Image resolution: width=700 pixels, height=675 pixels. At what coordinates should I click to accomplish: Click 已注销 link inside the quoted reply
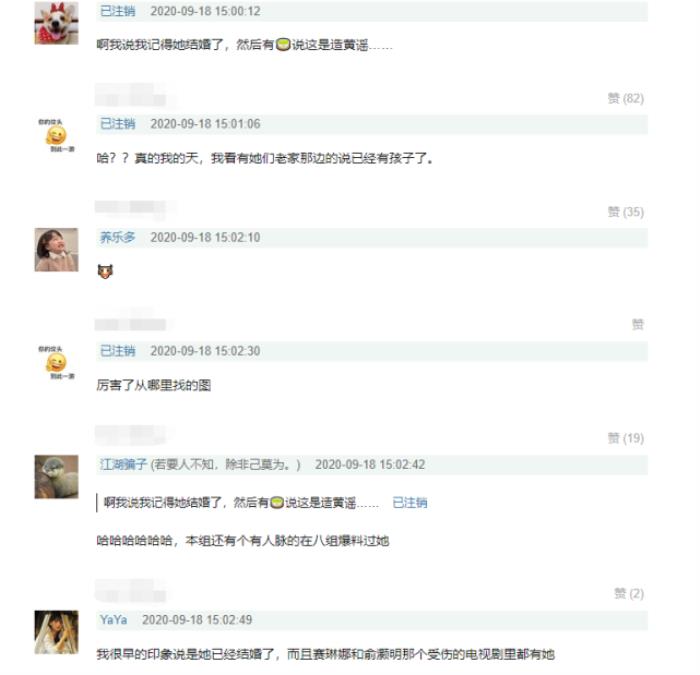409,502
